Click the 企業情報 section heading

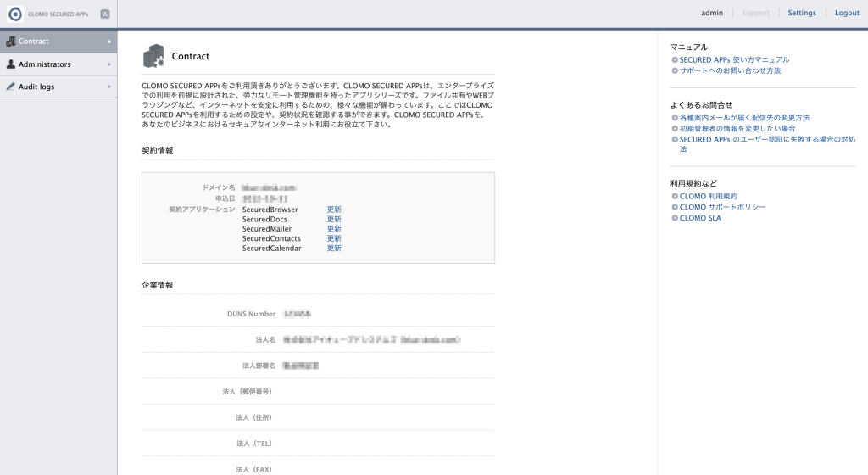(x=158, y=285)
